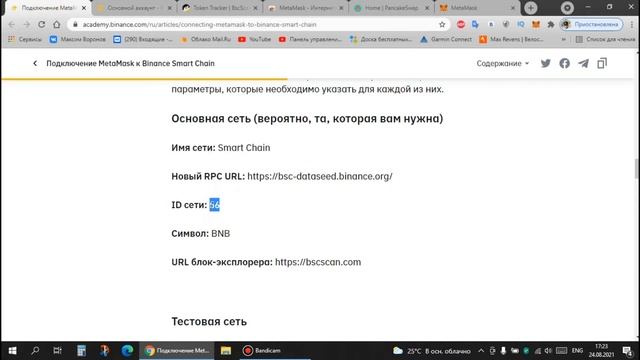Open the weather widget 25°C
Screen dimensions: 640x360
pyautogui.click(x=432, y=351)
